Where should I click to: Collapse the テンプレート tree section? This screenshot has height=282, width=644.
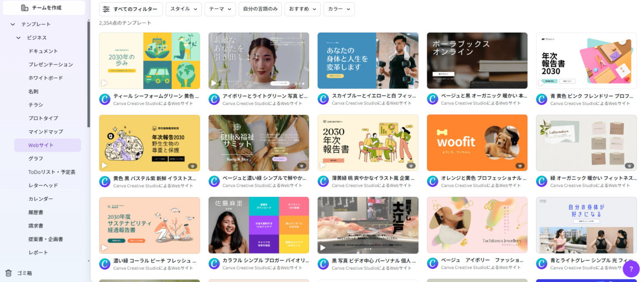12,24
